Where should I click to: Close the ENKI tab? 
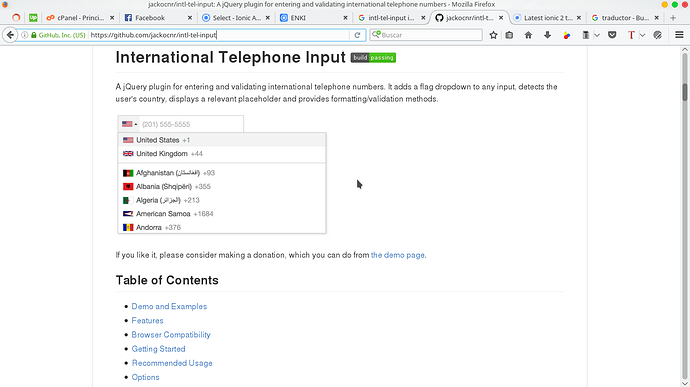pyautogui.click(x=345, y=18)
